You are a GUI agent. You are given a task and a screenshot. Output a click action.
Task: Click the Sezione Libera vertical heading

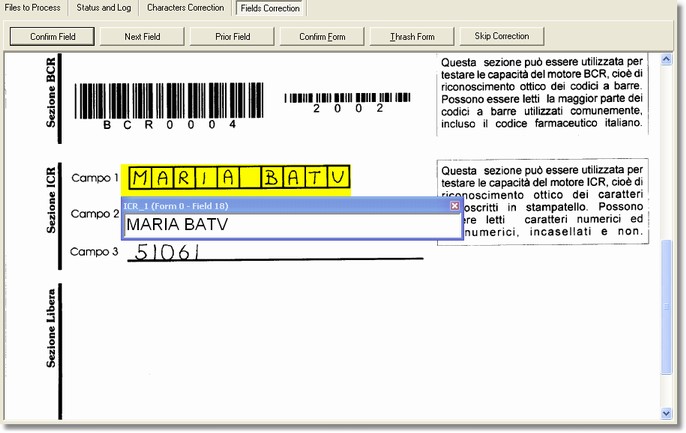[x=51, y=328]
